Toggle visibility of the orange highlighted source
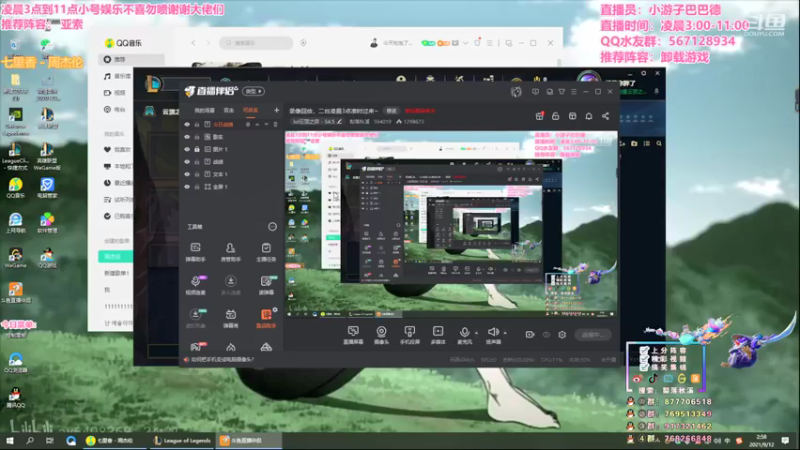Image resolution: width=800 pixels, height=450 pixels. (187, 124)
